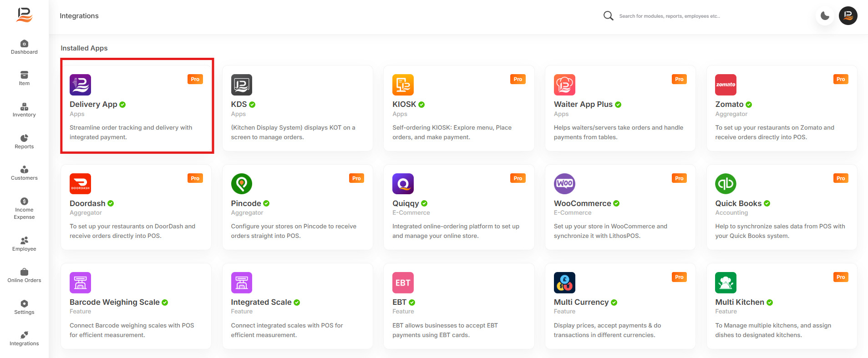Toggle dark mode moon button

click(825, 16)
